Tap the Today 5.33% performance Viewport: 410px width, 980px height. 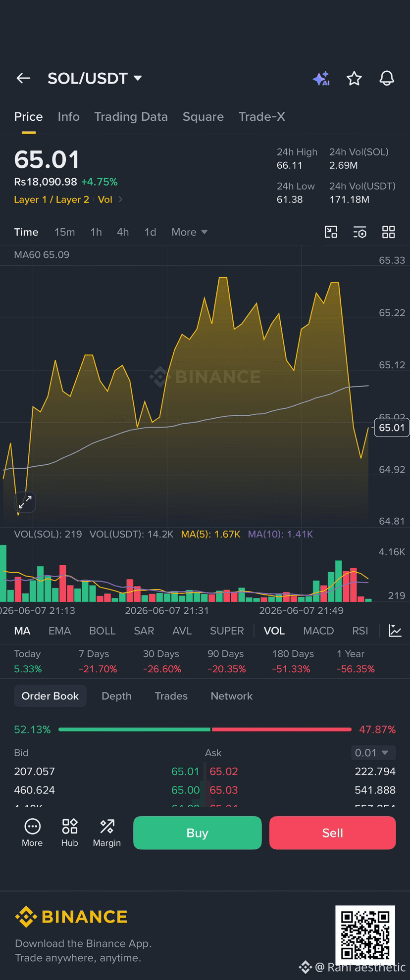coord(28,662)
